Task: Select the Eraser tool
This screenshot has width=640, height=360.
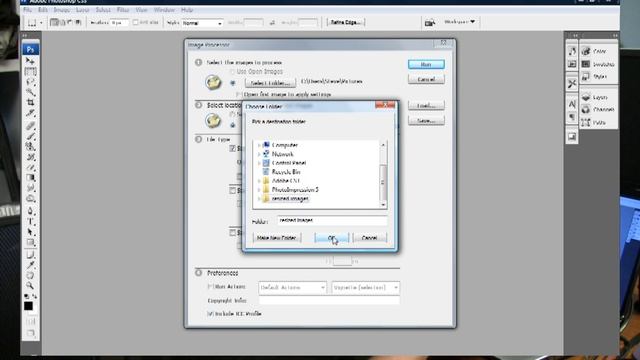Action: click(x=30, y=167)
